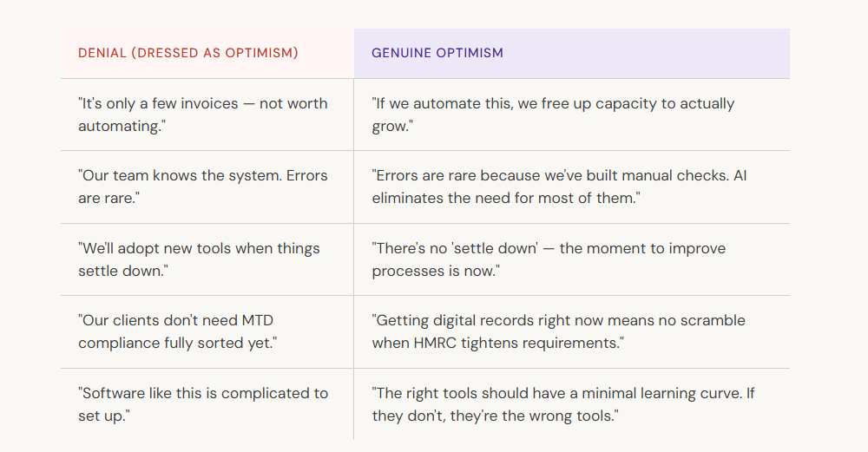This screenshot has width=868, height=452.
Task: Click the "We'll adopt new tools" cell
Action: click(x=199, y=259)
